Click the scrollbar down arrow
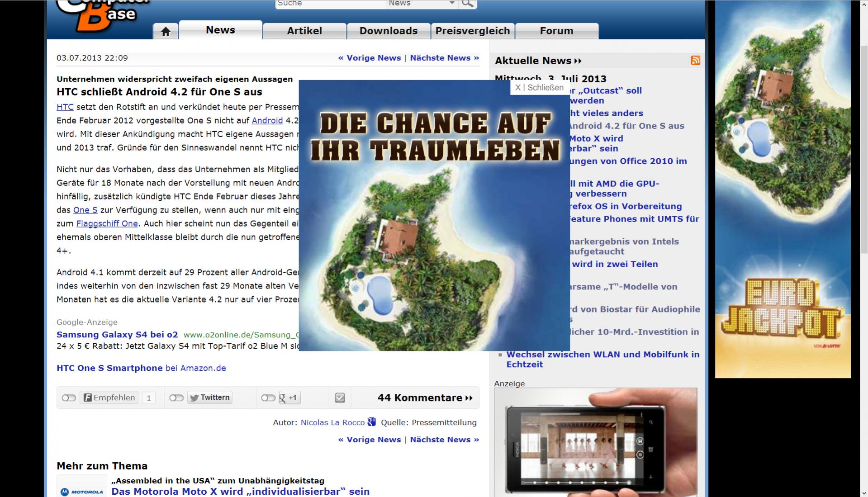Screen dimensions: 868x497 pyautogui.click(x=863, y=492)
